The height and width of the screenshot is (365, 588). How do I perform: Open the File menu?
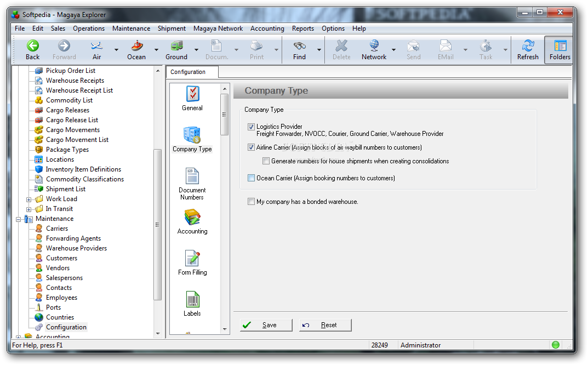20,28
